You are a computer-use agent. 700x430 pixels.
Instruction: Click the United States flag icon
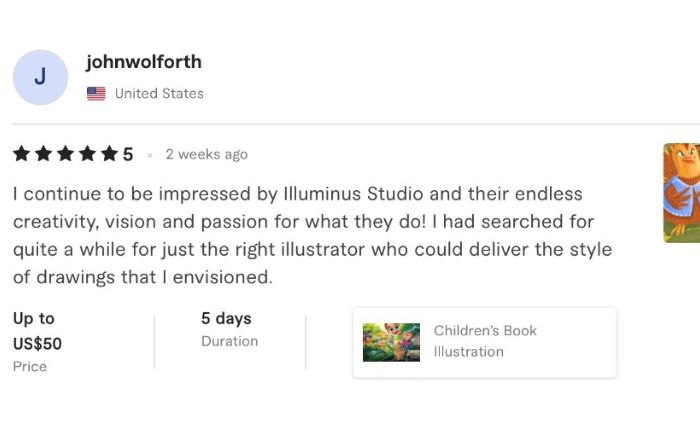96,94
